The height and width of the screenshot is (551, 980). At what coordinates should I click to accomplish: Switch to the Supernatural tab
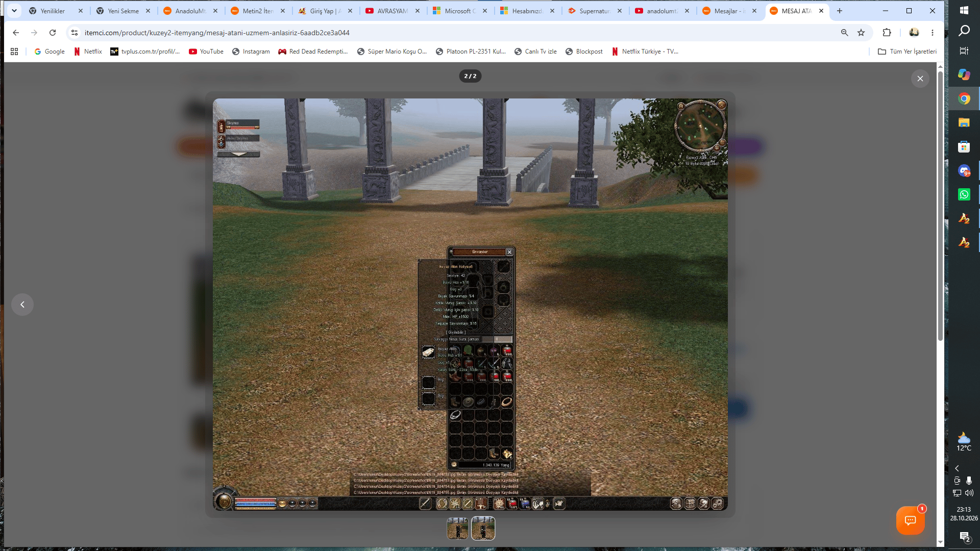tap(594, 11)
